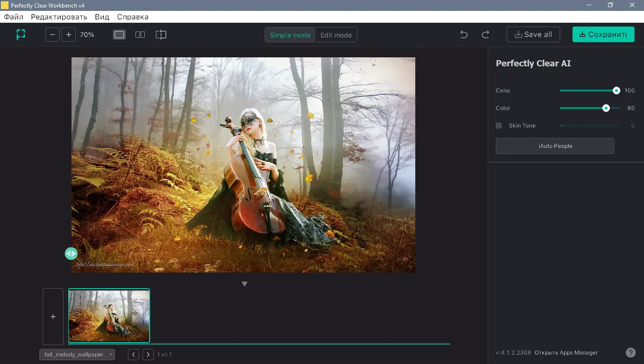This screenshot has height=364, width=644.
Task: Open the Вид menu
Action: click(102, 17)
